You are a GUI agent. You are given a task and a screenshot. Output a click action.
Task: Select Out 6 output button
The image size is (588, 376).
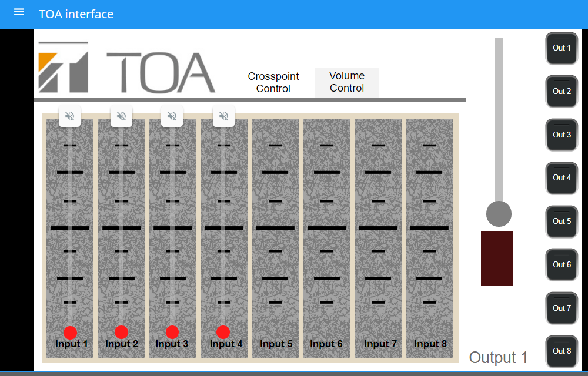562,265
